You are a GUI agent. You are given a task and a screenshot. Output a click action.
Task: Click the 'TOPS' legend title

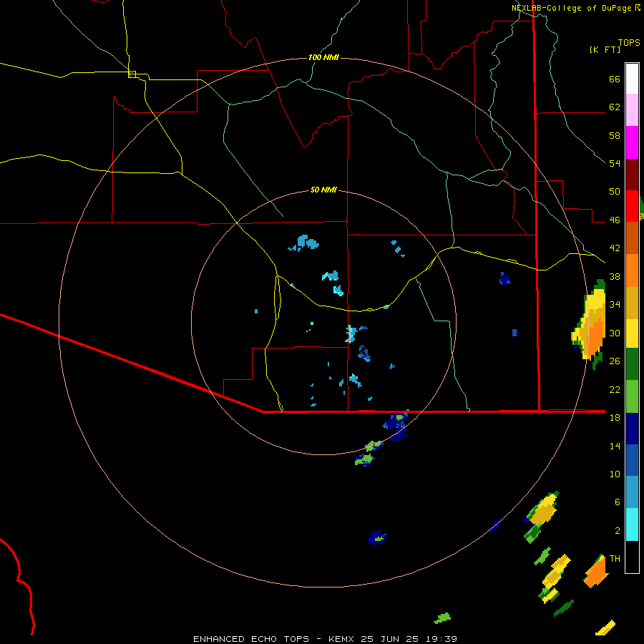(629, 42)
